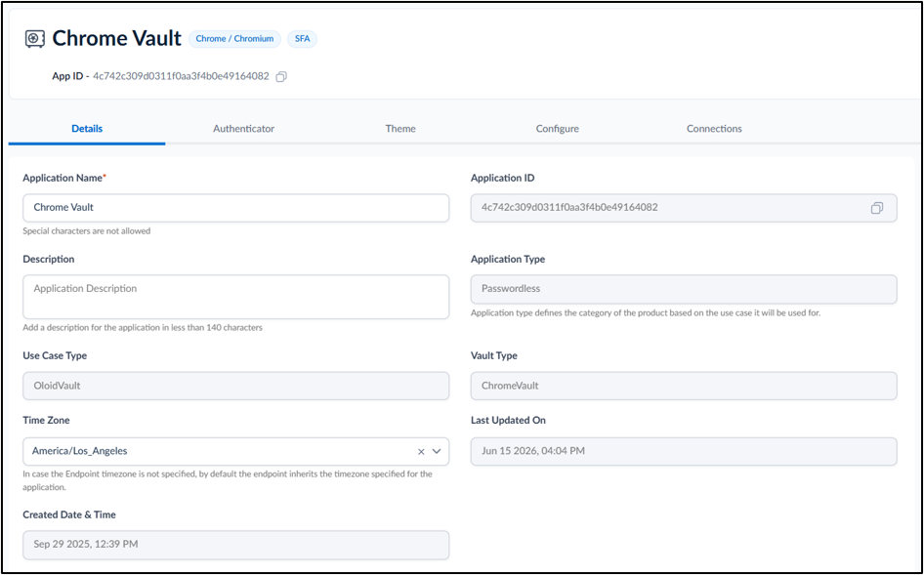Edit the Application Name input field
This screenshot has height=575, width=924.
coord(235,208)
